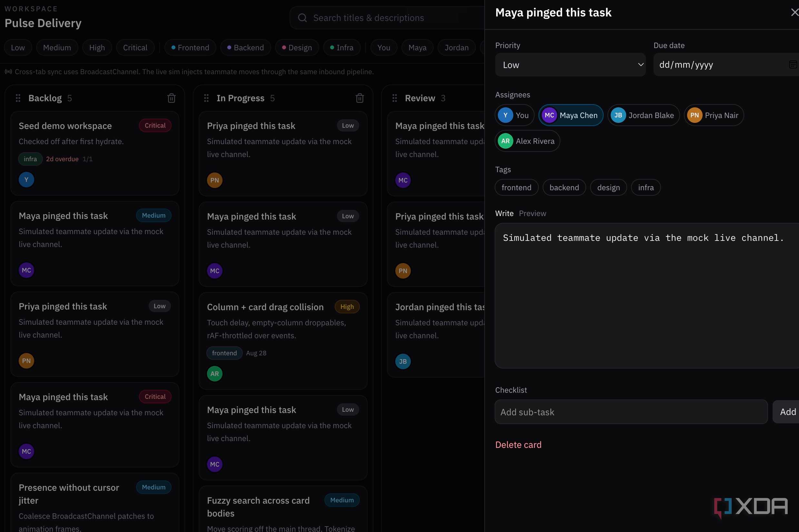
Task: Filter cards assigned to Jordan
Action: [x=456, y=47]
